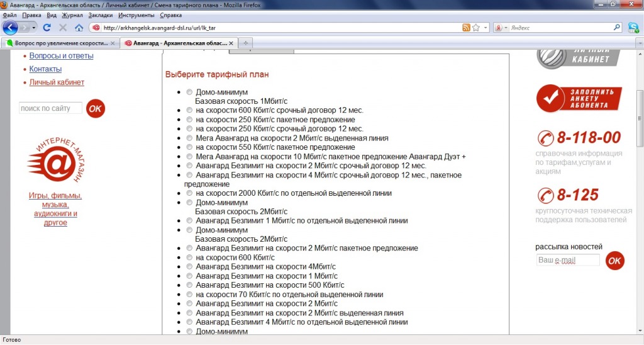Click the Ваш e-mail newsletter field
This screenshot has height=345, width=644.
point(568,260)
